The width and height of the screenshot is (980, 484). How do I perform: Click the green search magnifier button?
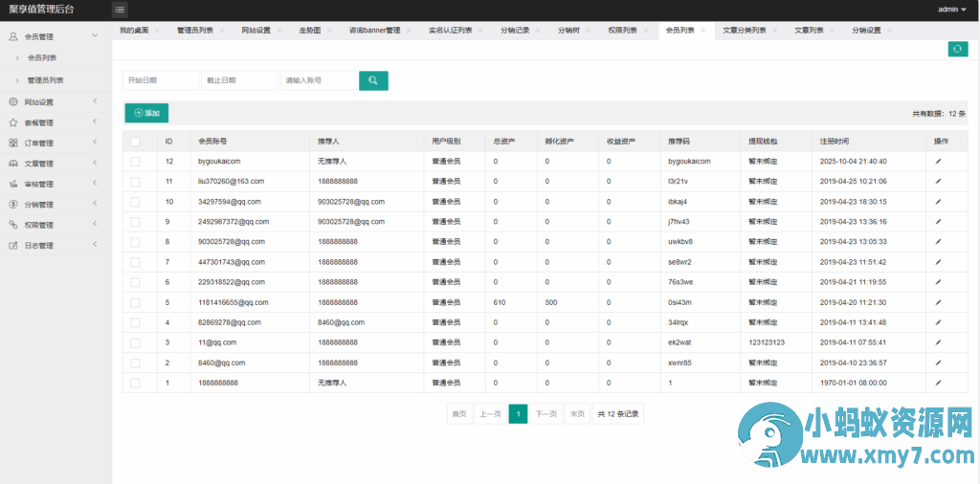tap(373, 80)
